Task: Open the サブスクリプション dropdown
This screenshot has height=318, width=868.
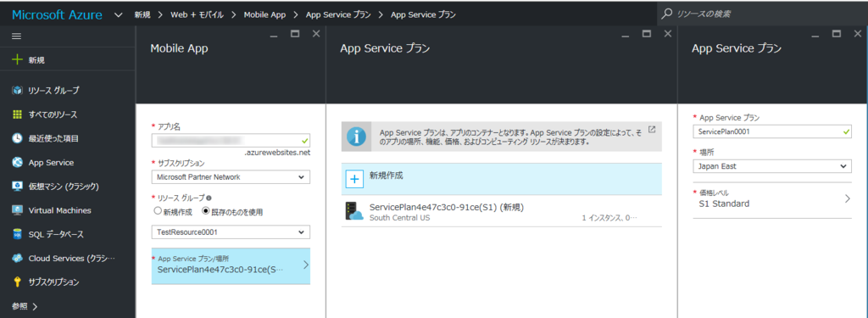Action: click(x=231, y=176)
